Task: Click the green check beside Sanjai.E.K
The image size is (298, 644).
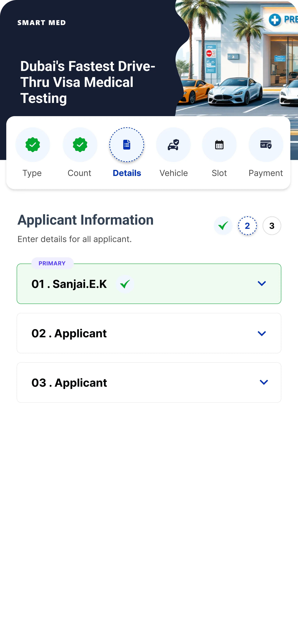Action: pos(125,284)
